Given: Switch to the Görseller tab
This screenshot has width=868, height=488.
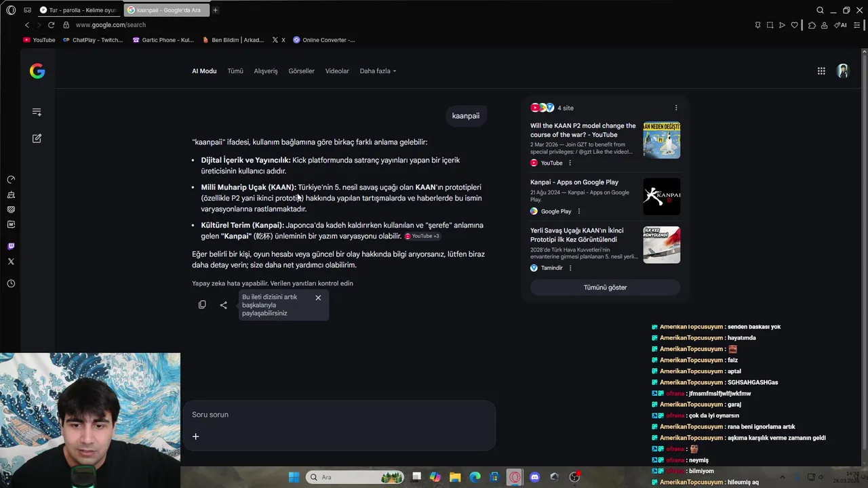Looking at the screenshot, I should (301, 71).
